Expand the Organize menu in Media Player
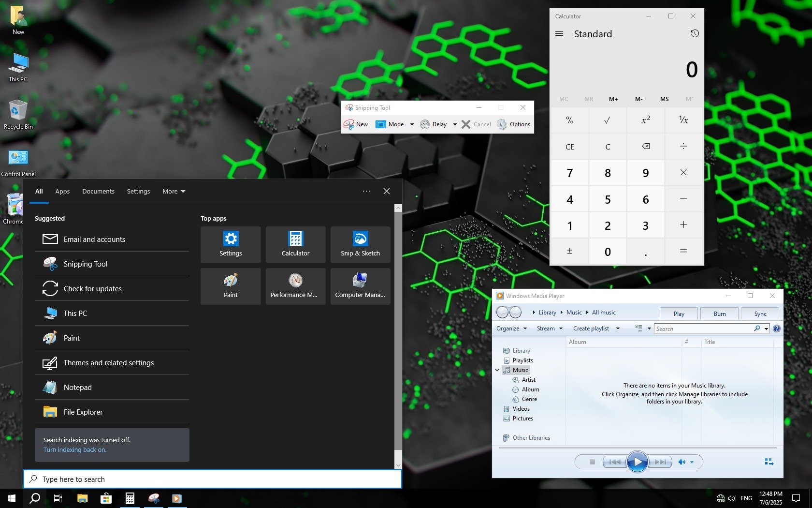 click(511, 329)
